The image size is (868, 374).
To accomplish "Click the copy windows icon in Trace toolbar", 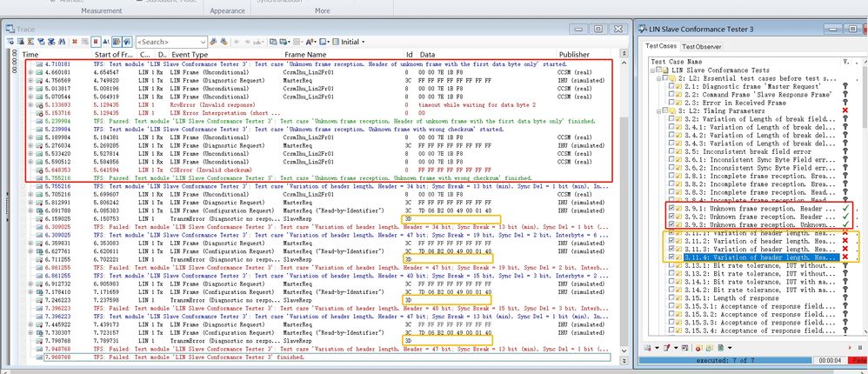I will pyautogui.click(x=272, y=42).
